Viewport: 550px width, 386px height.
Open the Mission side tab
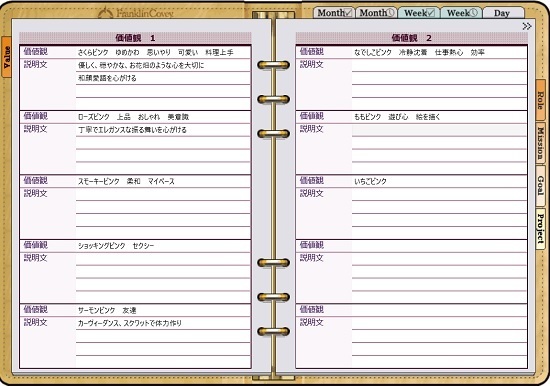[541, 144]
